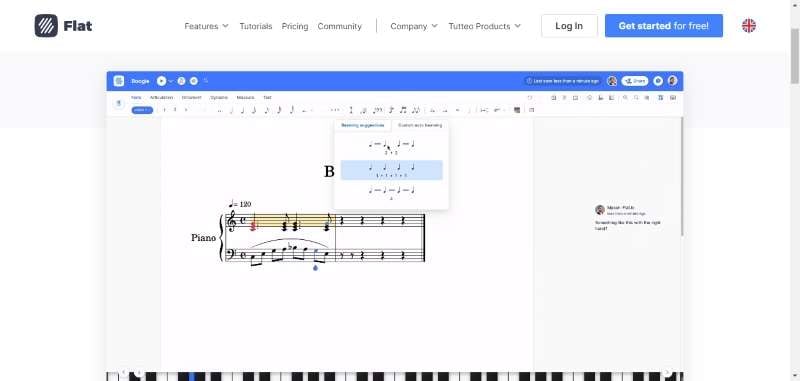Click the round settings icon beside Share
The height and width of the screenshot is (381, 800).
coord(658,81)
